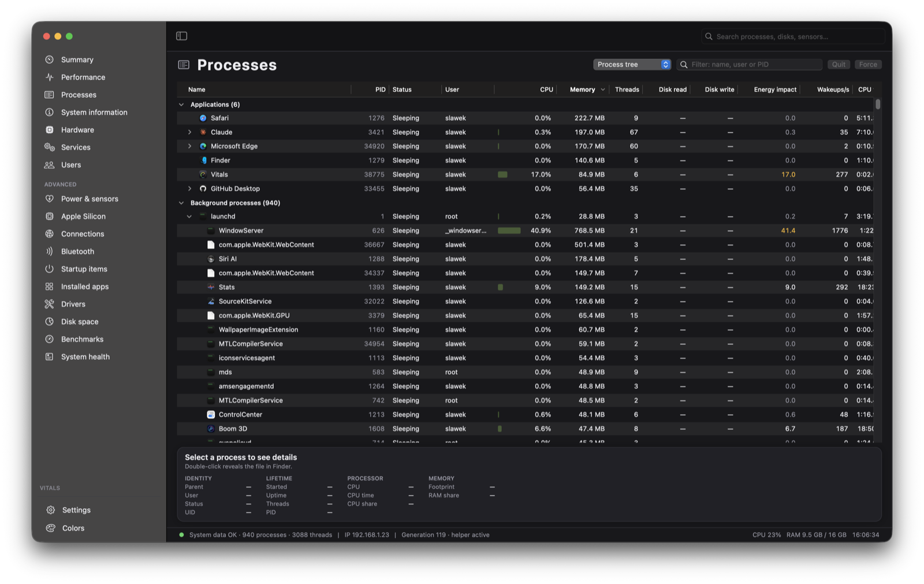Screen dimensions: 924x584
Task: Click the Connections globe icon
Action: [50, 234]
